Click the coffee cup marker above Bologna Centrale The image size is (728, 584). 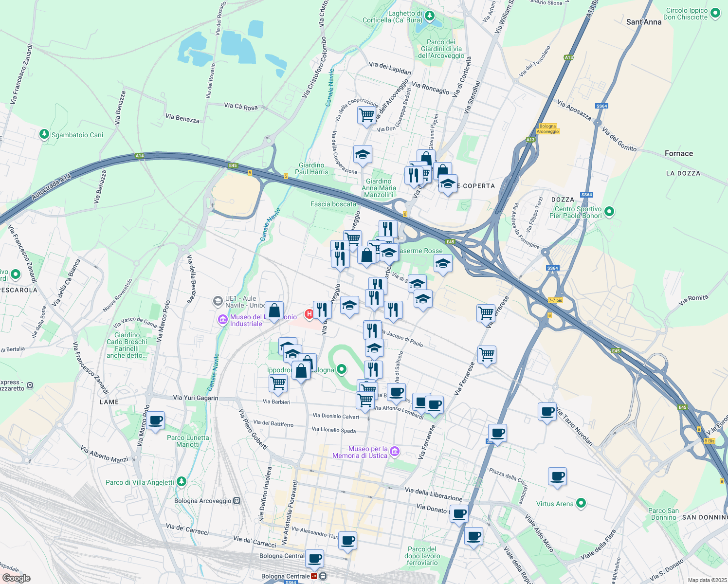coord(314,559)
